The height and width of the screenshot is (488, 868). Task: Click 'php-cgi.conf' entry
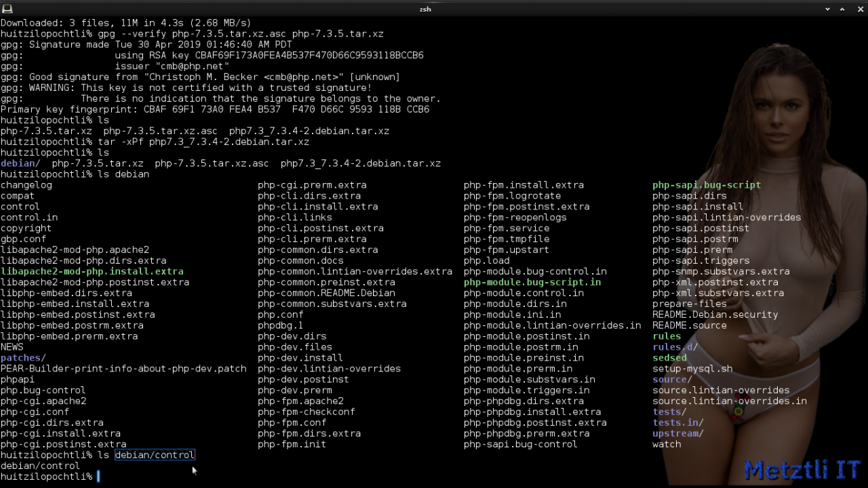(35, 412)
